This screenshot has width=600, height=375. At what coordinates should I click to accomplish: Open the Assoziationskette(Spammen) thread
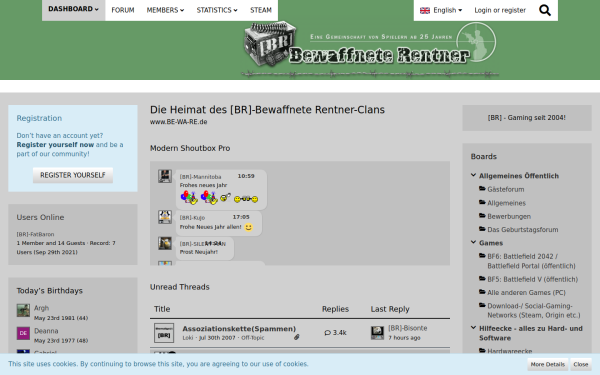point(239,329)
